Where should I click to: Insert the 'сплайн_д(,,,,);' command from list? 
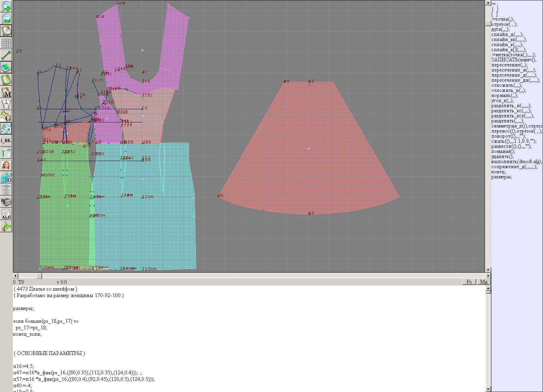tap(507, 35)
